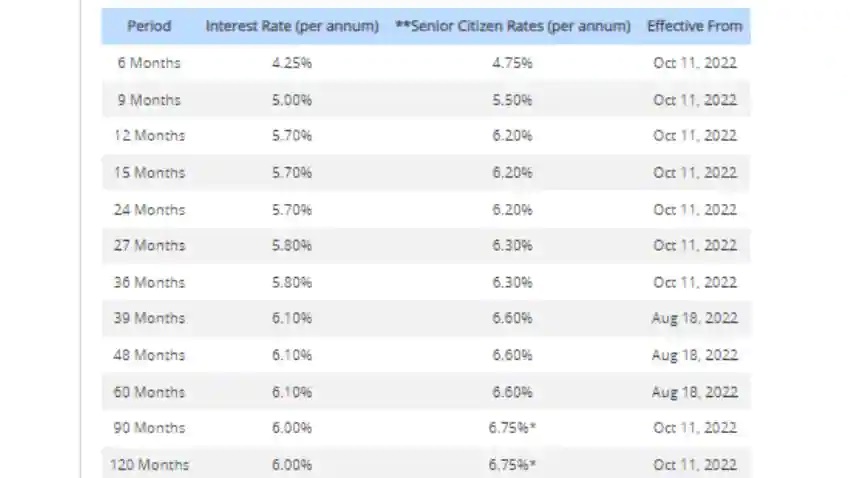Click the Effective From column header
Screen dimensions: 850x478
coord(694,26)
